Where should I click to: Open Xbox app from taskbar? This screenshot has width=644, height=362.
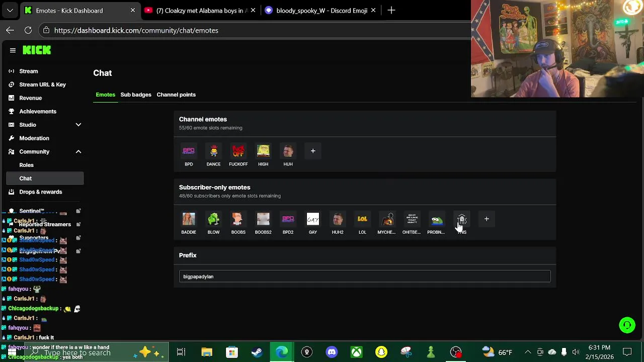click(356, 352)
